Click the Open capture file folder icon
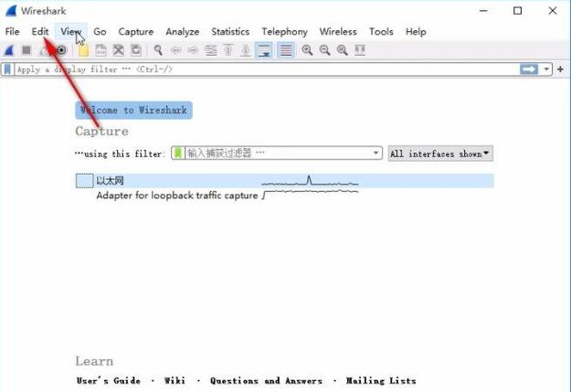The image size is (571, 392). (x=84, y=50)
